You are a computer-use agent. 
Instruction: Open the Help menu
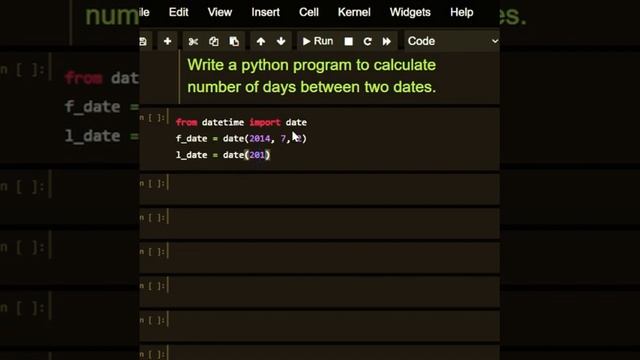coord(462,12)
